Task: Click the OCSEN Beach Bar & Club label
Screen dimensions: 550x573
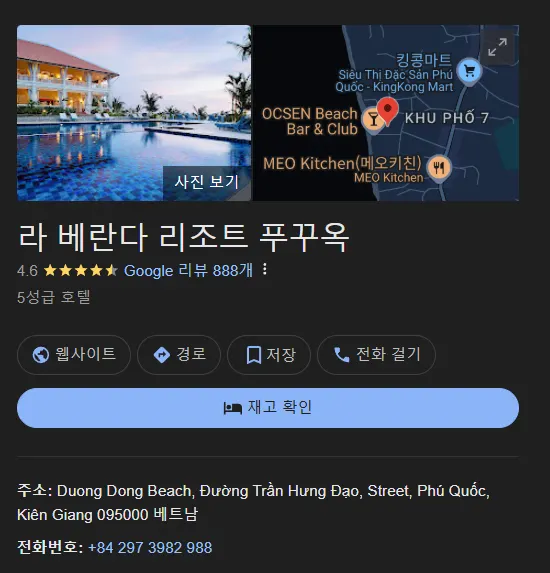Action: pos(310,121)
